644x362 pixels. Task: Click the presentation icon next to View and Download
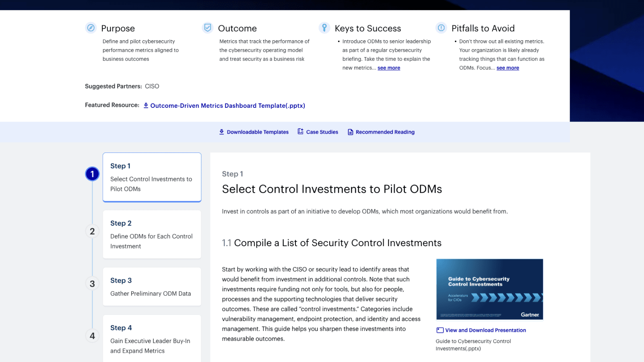(439, 330)
